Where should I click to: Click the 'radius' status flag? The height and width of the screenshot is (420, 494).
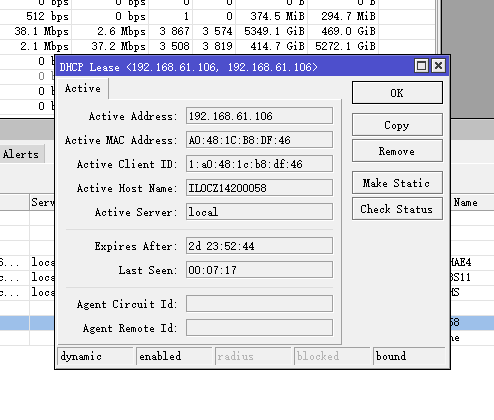click(x=253, y=356)
